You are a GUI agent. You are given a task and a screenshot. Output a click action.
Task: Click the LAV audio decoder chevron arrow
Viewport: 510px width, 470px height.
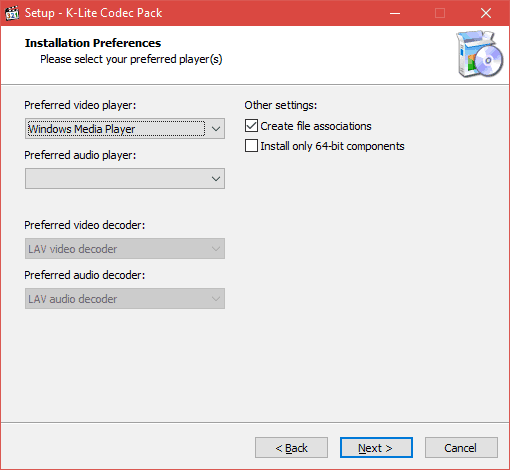[216, 299]
